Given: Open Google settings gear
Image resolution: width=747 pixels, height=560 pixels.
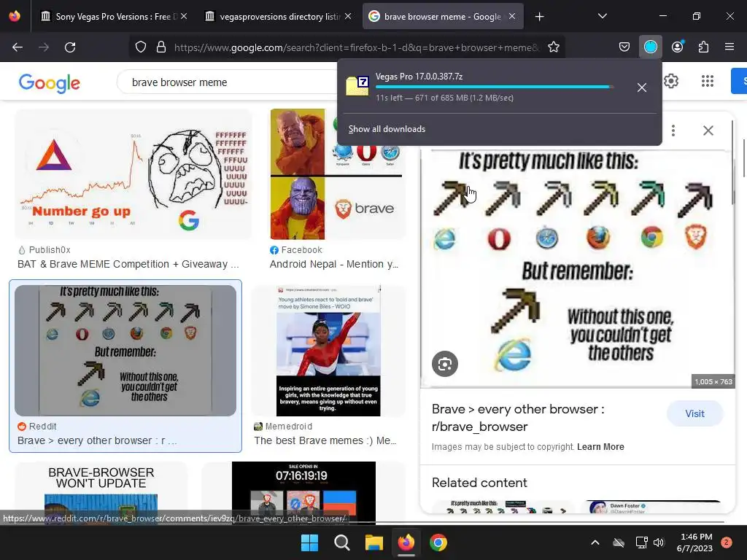Looking at the screenshot, I should [671, 81].
